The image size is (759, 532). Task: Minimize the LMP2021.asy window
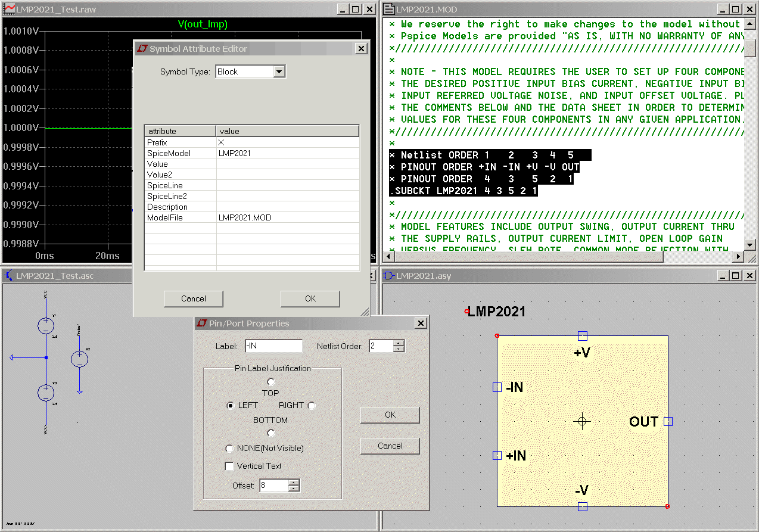tap(723, 275)
